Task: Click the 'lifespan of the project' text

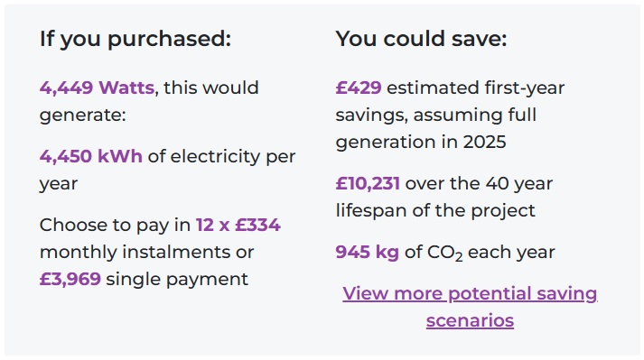Action: click(x=435, y=210)
